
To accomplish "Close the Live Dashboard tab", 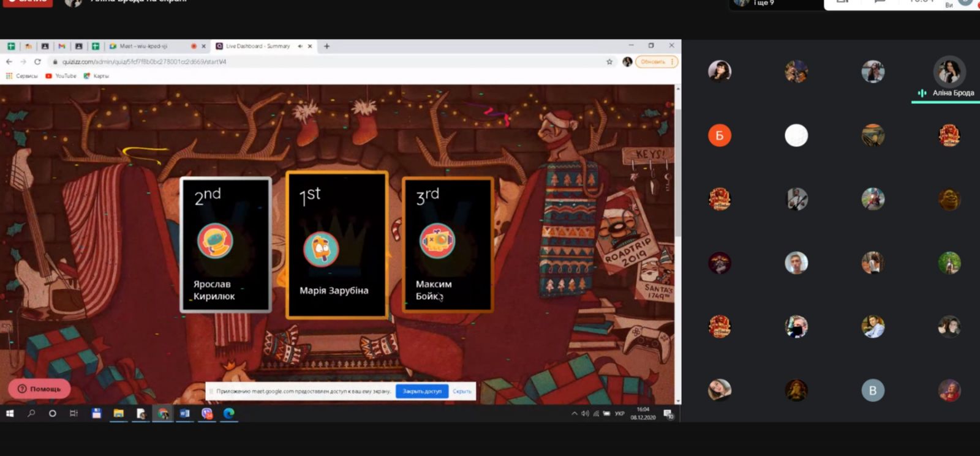I will coord(310,46).
